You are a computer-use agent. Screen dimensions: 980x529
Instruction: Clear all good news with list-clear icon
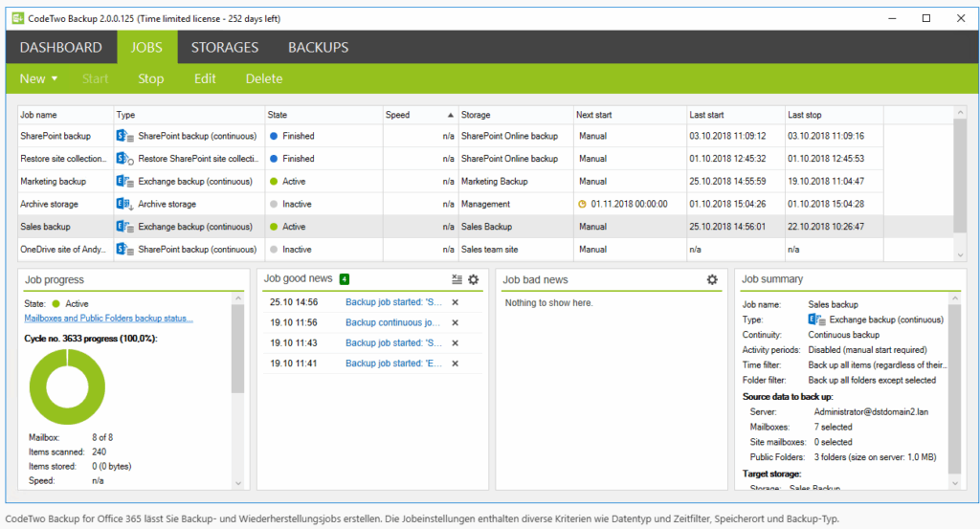tap(457, 279)
